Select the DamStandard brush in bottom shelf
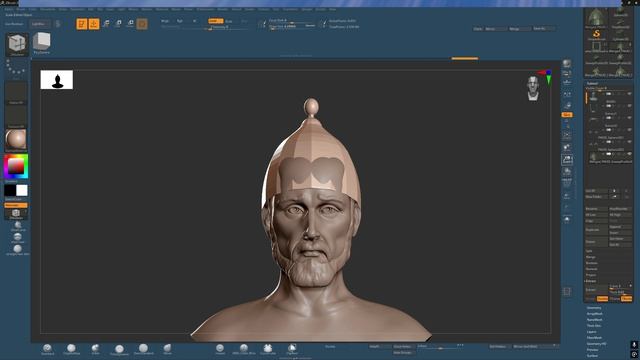 click(x=143, y=349)
